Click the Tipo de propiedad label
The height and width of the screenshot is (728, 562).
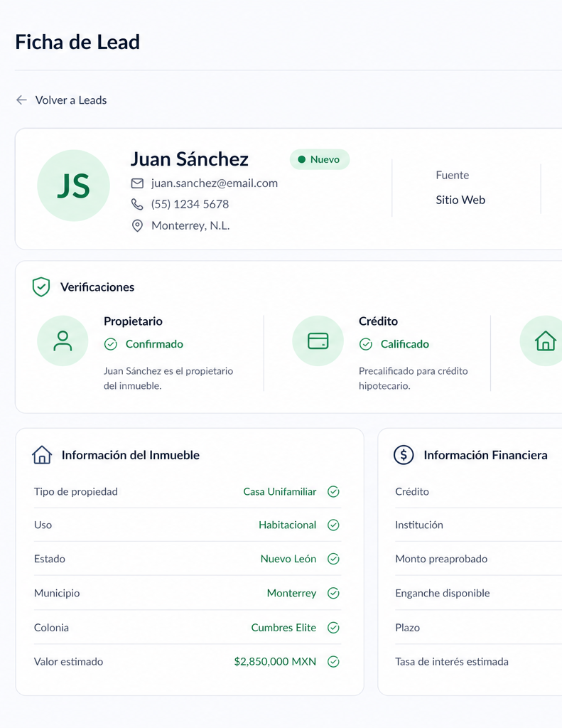point(75,492)
